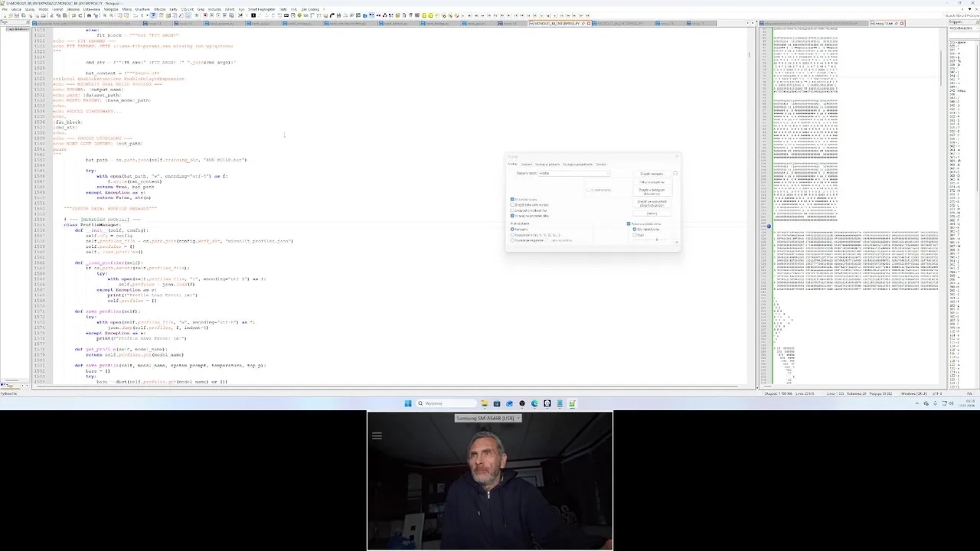Redo the edit via toolbar

[80, 15]
